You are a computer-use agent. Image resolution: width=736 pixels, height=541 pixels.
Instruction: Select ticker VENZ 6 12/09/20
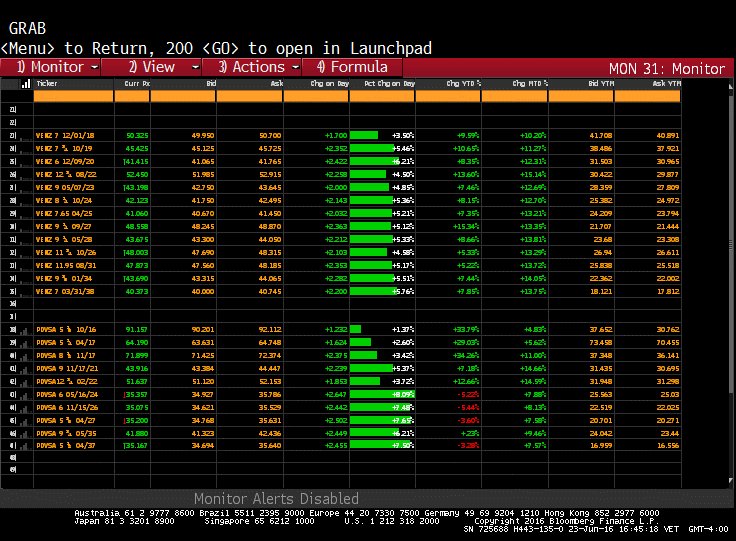[65, 161]
